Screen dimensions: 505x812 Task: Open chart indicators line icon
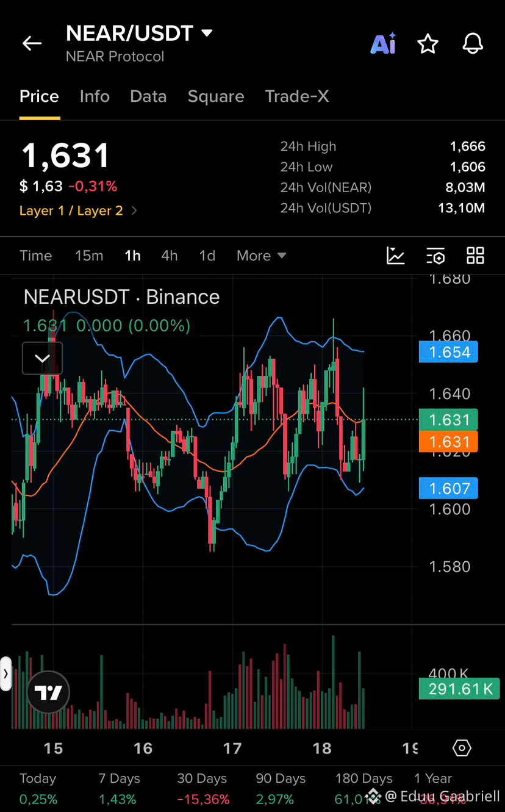point(396,256)
